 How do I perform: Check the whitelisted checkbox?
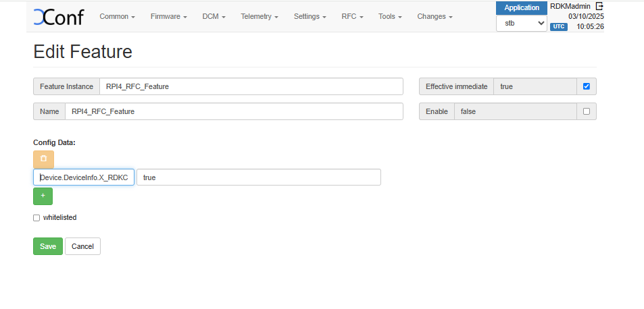pos(36,218)
